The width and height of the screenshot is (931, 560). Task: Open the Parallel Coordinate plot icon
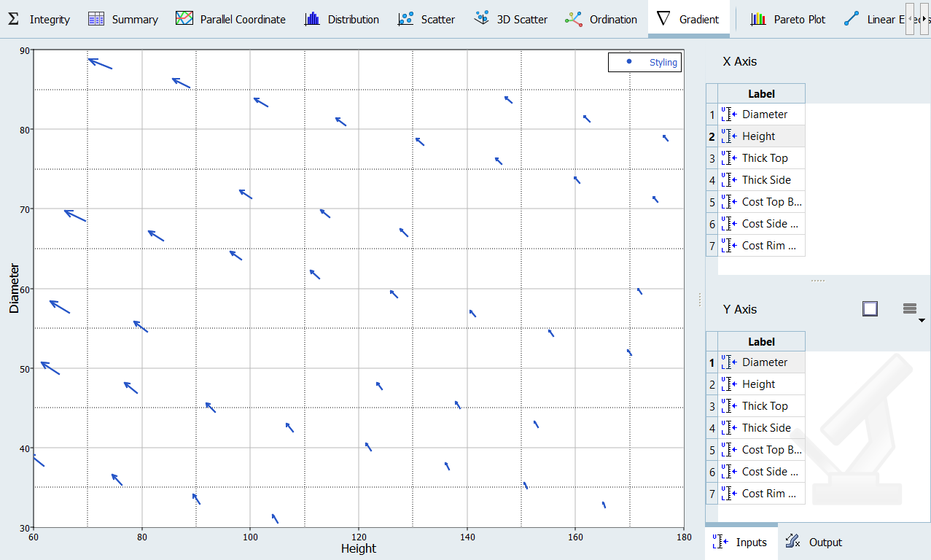click(185, 19)
